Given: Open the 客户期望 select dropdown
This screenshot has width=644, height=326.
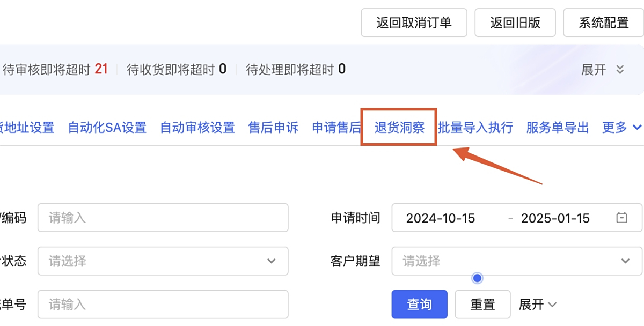Looking at the screenshot, I should [516, 261].
